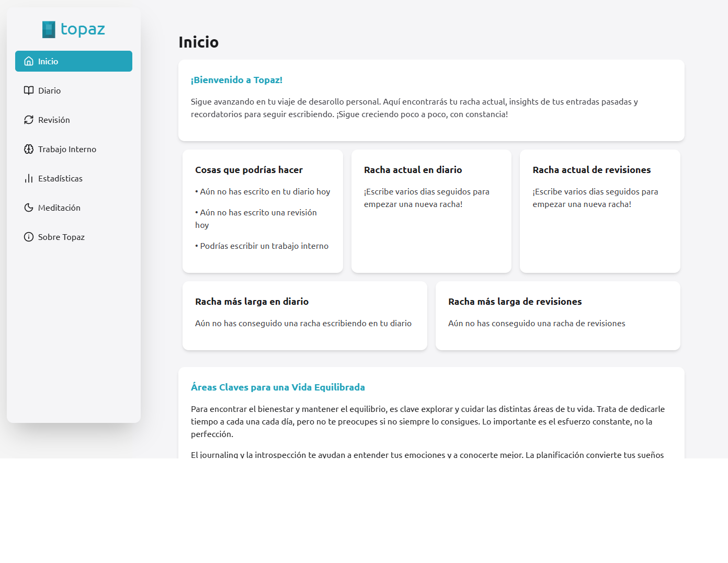Select the Meditación sidebar label

click(x=59, y=208)
